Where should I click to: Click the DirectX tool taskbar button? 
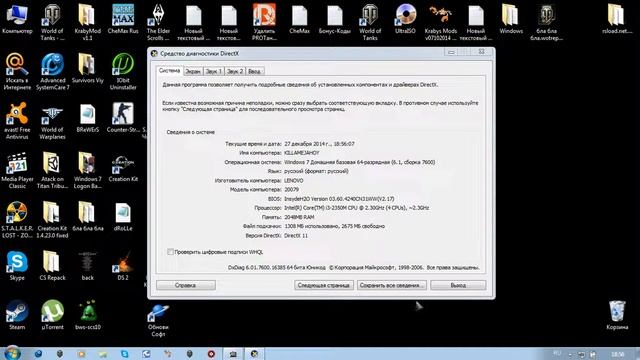click(254, 353)
